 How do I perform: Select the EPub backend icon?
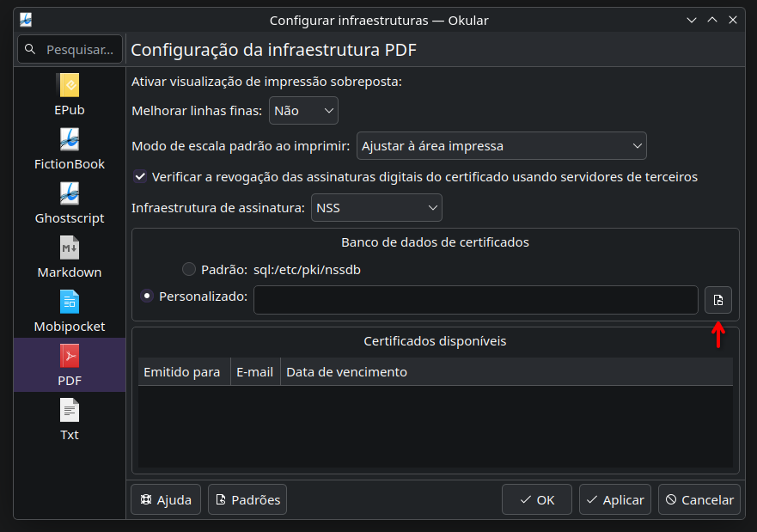(x=70, y=85)
